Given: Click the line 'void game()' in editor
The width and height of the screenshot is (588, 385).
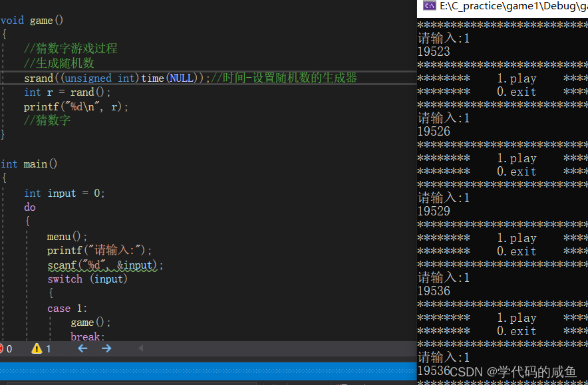Looking at the screenshot, I should tap(32, 20).
